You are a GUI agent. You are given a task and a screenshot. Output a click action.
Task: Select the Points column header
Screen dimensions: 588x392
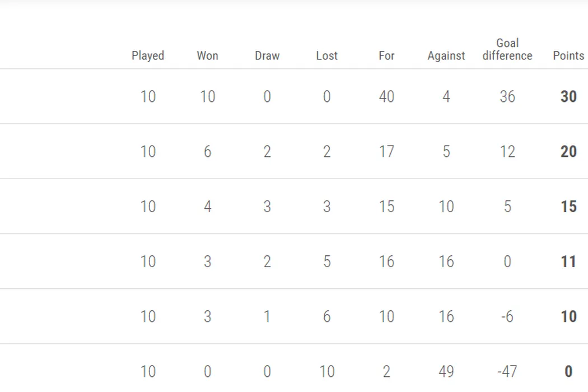(x=568, y=55)
